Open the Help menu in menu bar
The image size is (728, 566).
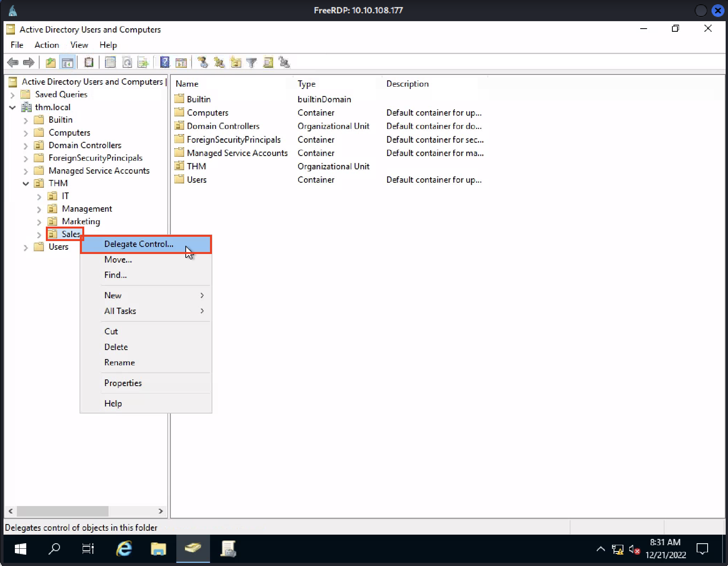click(108, 45)
